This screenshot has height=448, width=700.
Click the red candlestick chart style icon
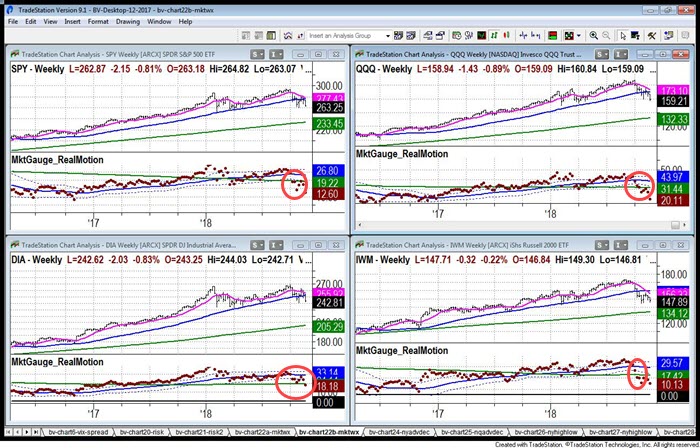[x=506, y=36]
